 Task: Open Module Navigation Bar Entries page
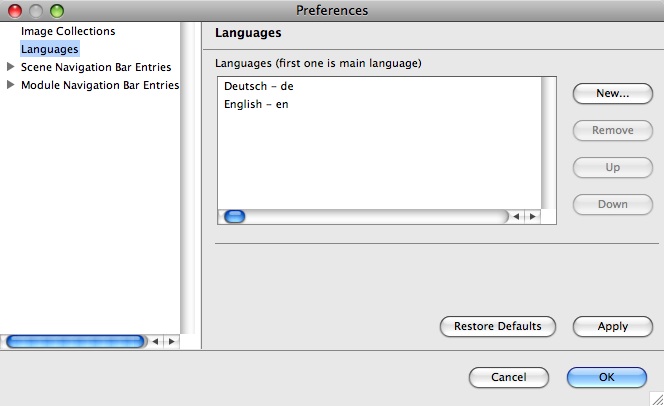(100, 85)
